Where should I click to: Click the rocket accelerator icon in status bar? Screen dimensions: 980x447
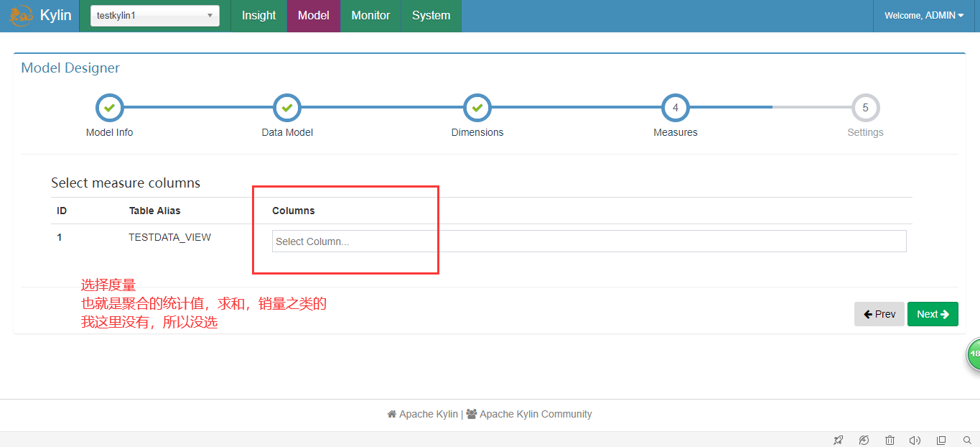pyautogui.click(x=838, y=440)
